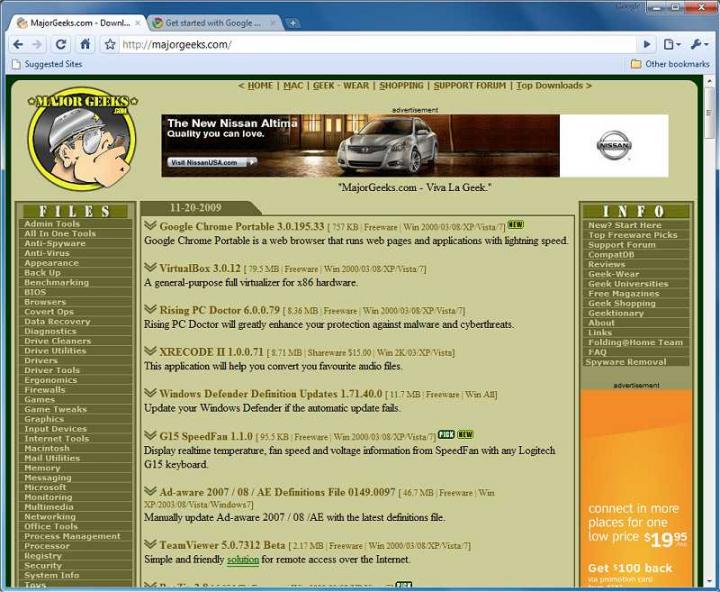Go to the browser Home page icon
The width and height of the screenshot is (720, 592).
tap(85, 44)
